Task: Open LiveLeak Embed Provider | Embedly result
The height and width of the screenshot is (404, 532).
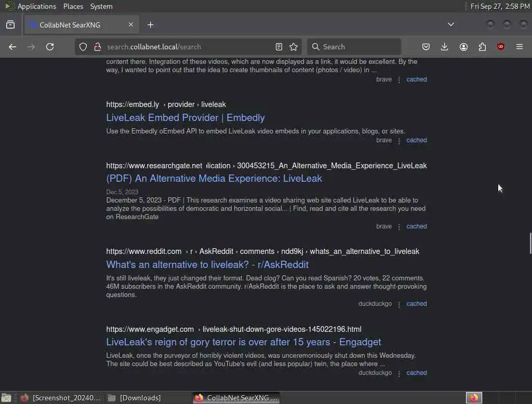Action: coord(185,118)
